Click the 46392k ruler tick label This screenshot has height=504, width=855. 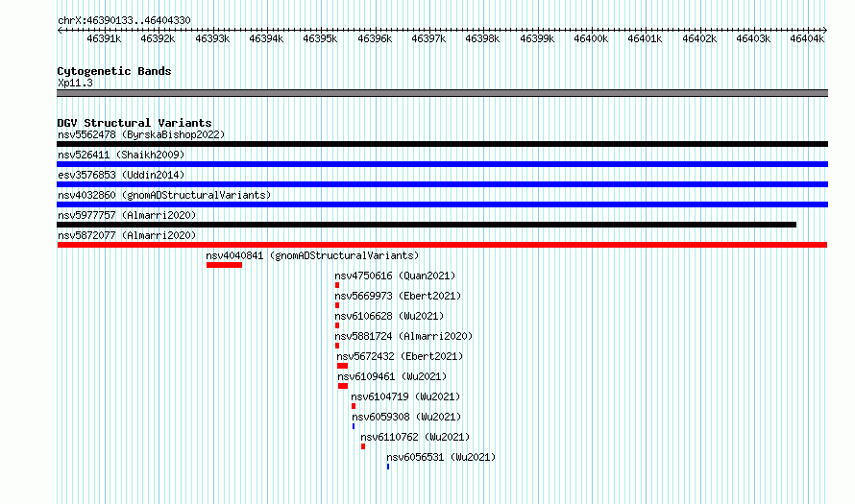159,38
